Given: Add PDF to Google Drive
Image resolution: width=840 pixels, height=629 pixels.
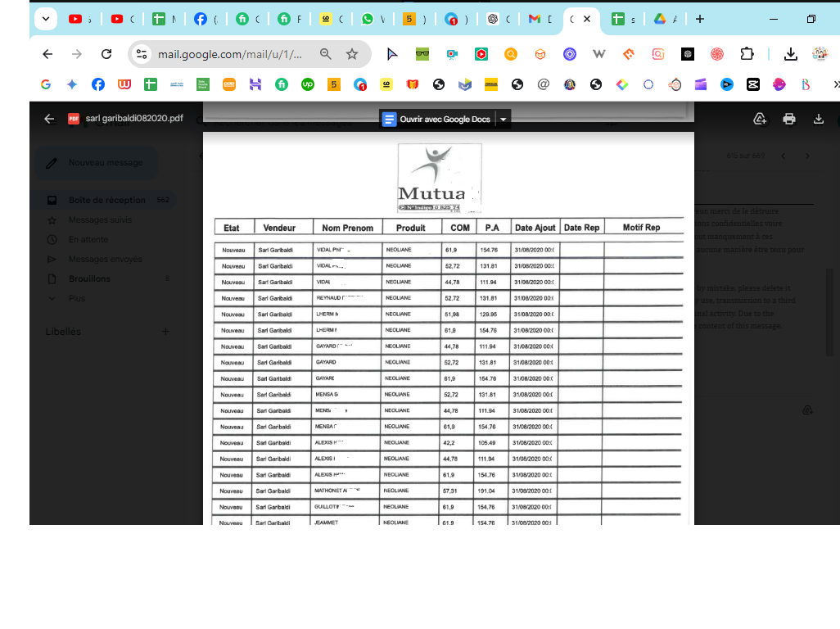Looking at the screenshot, I should [x=760, y=119].
